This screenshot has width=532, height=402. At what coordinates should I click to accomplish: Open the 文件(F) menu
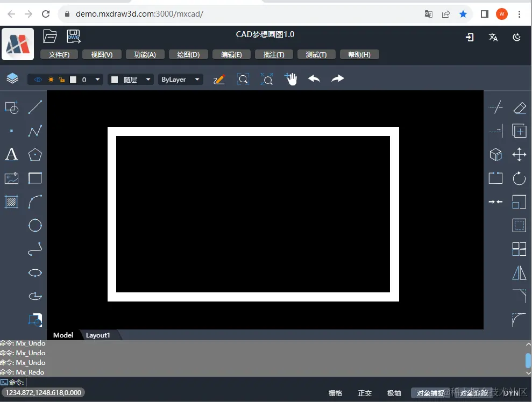(59, 55)
